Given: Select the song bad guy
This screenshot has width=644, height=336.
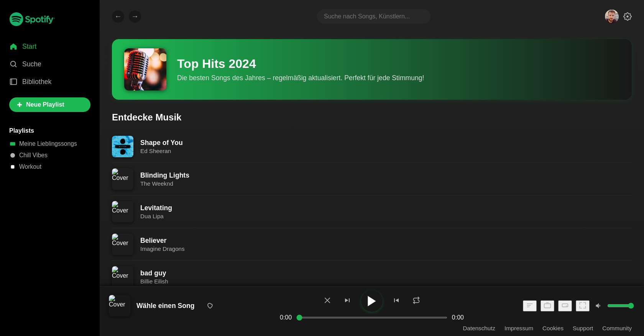Looking at the screenshot, I should [x=153, y=273].
